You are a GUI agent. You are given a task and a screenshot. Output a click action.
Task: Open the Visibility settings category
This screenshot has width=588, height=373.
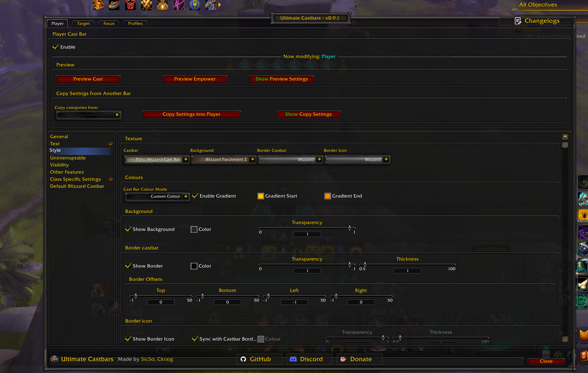pyautogui.click(x=59, y=165)
